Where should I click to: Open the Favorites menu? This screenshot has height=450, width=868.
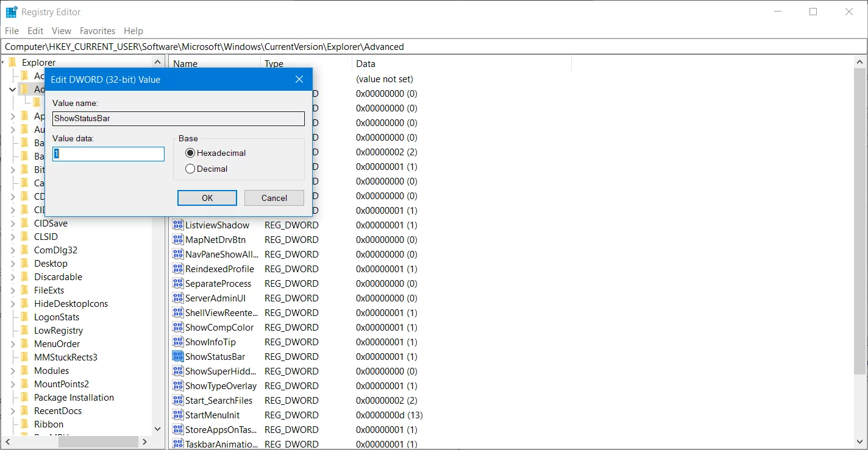click(x=98, y=30)
